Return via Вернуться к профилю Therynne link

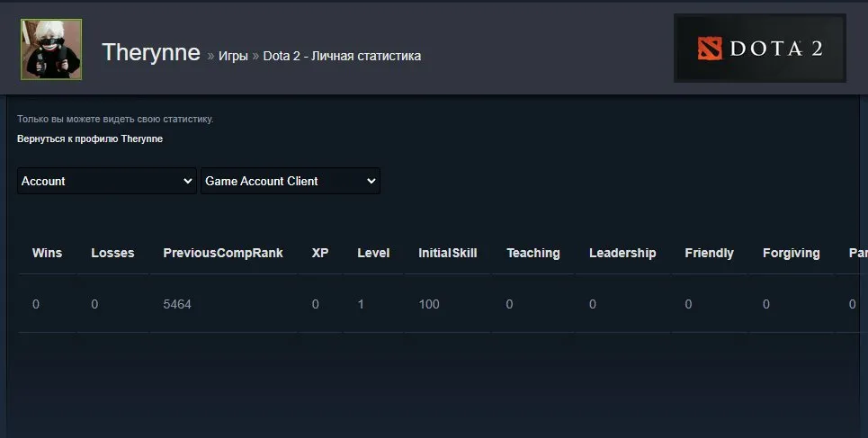point(90,139)
